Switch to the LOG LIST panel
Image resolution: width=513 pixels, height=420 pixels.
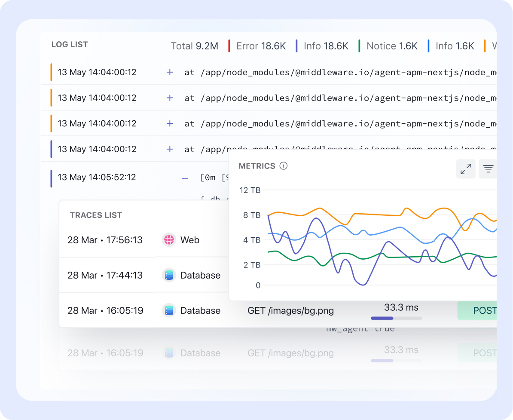pyautogui.click(x=70, y=44)
